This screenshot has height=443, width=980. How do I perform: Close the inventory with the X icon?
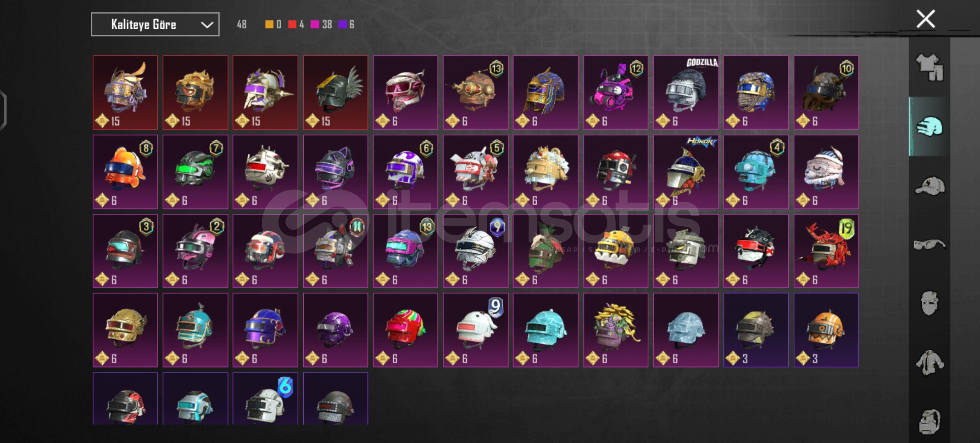(x=926, y=19)
